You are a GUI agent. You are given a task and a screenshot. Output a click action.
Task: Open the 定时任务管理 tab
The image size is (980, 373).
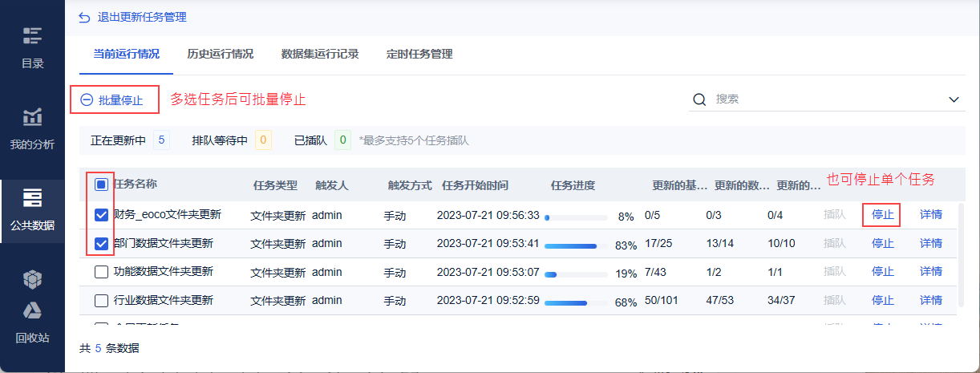point(419,55)
